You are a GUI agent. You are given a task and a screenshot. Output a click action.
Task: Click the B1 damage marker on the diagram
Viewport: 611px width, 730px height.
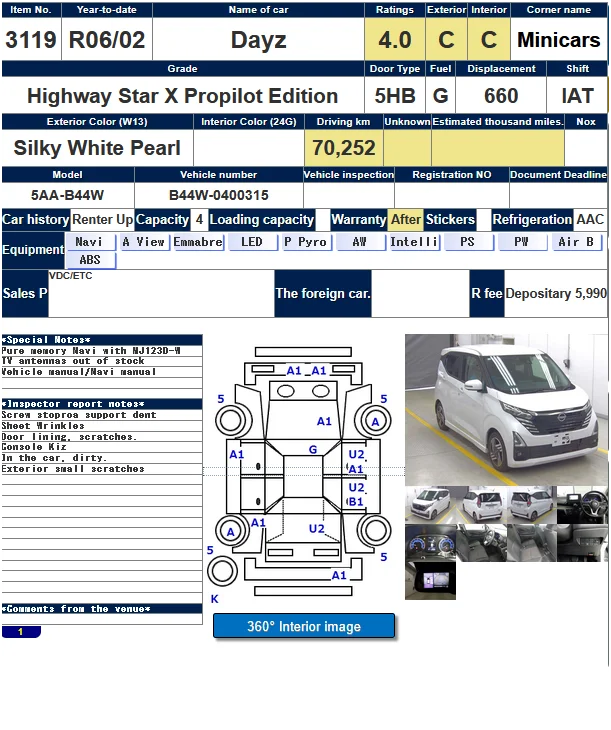point(356,502)
